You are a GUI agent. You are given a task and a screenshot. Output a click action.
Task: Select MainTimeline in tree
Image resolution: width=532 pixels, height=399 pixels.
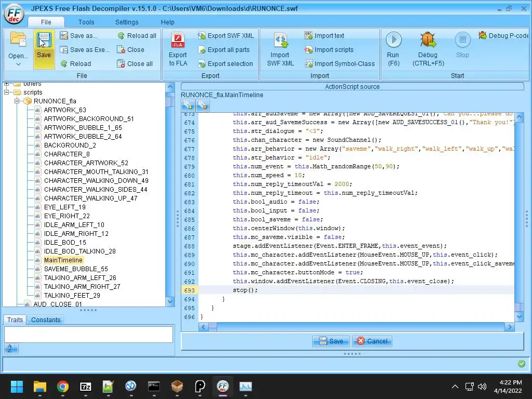(x=63, y=260)
